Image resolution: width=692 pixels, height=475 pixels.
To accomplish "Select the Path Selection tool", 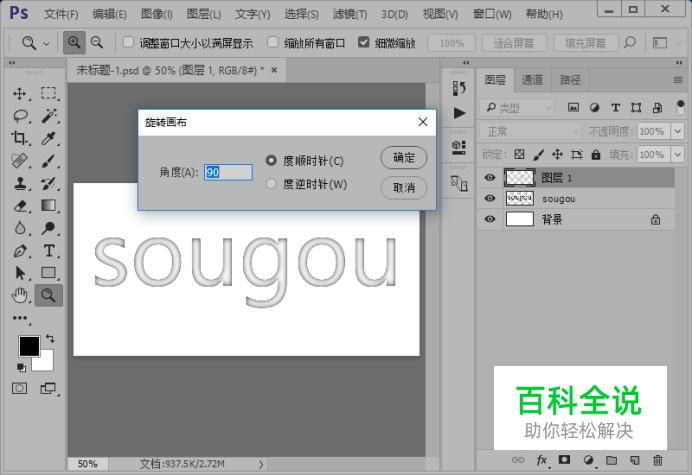I will pyautogui.click(x=19, y=273).
